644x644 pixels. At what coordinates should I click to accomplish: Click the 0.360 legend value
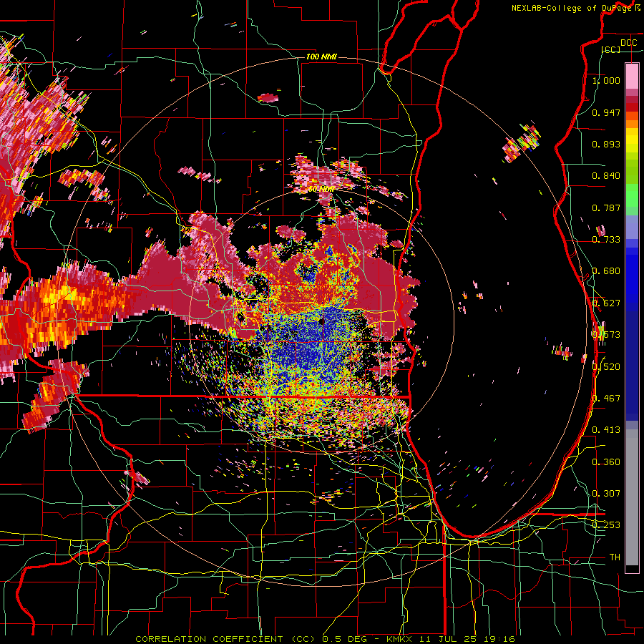606,462
